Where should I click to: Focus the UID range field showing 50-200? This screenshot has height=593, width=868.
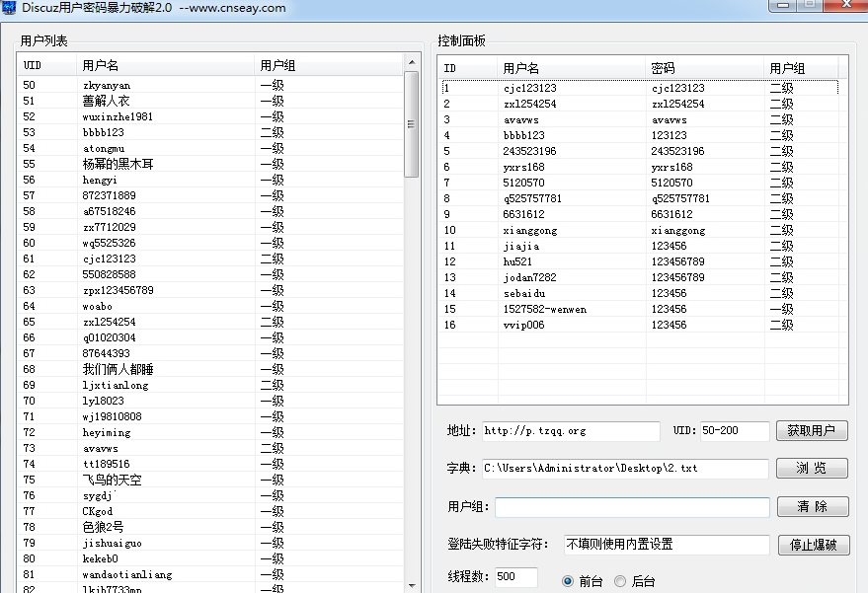pyautogui.click(x=735, y=431)
